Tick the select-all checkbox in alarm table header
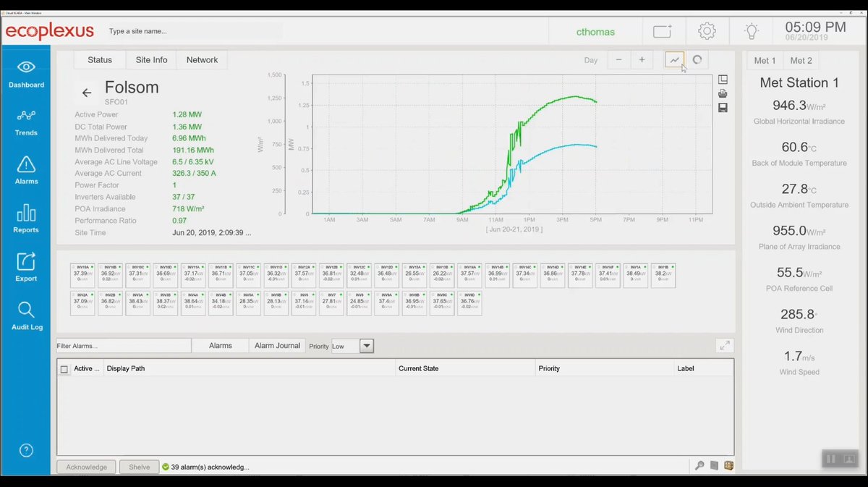The width and height of the screenshot is (868, 487). coord(64,369)
